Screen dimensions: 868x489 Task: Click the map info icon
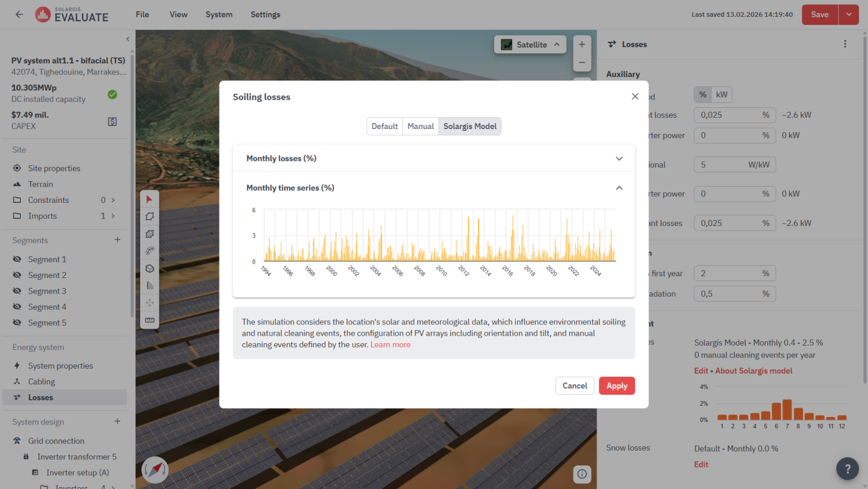582,474
